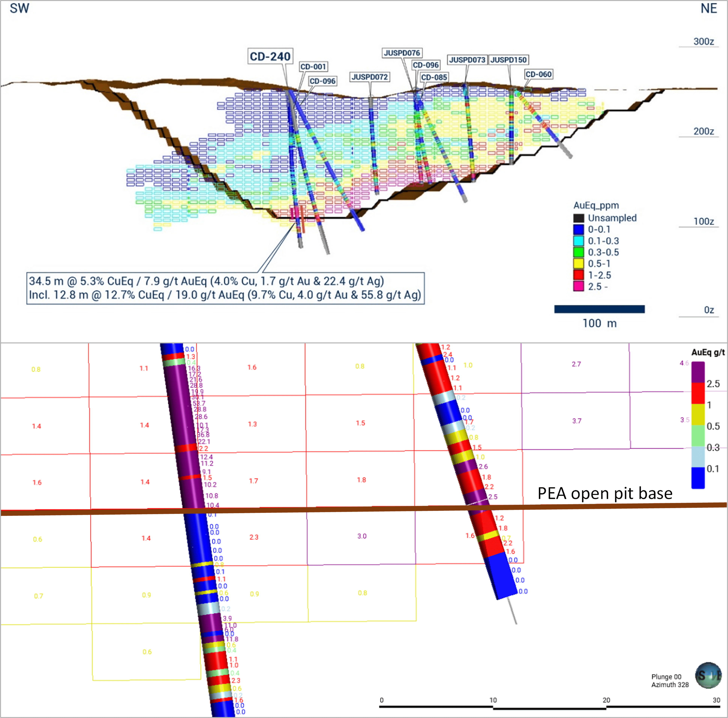Click the 22.1 assay value

(x=204, y=442)
